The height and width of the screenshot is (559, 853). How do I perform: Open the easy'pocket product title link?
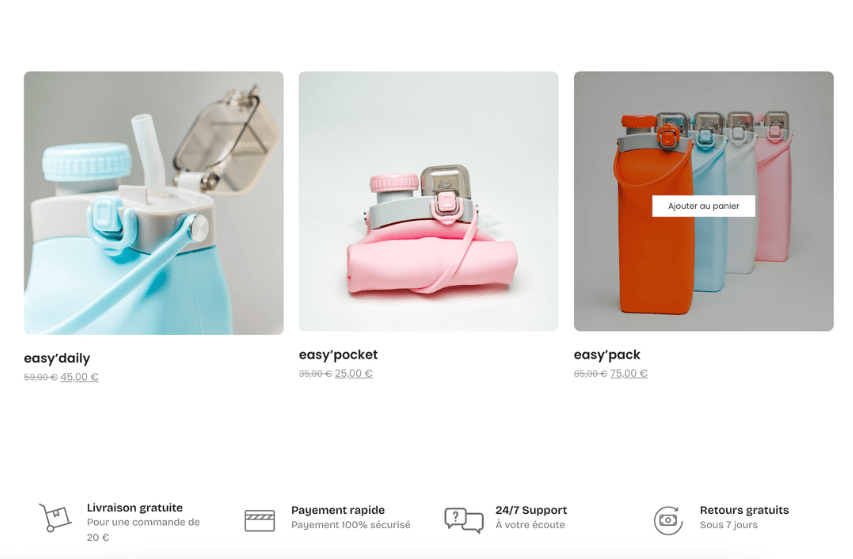click(338, 355)
